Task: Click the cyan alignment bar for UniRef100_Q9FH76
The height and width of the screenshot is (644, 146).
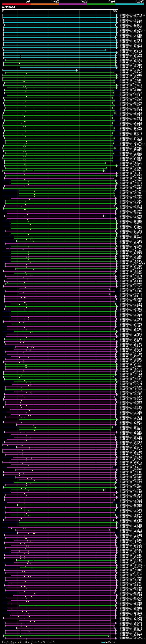Action: [60, 18]
